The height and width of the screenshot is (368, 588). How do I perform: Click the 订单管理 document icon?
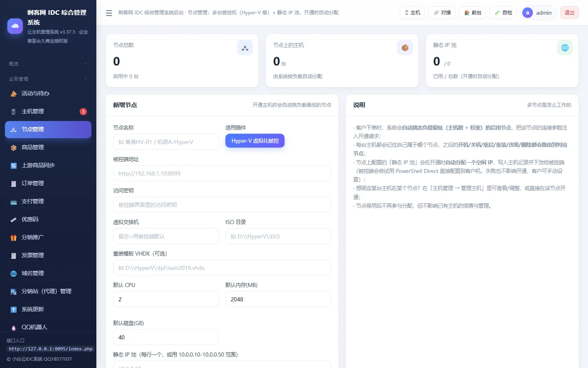(13, 184)
